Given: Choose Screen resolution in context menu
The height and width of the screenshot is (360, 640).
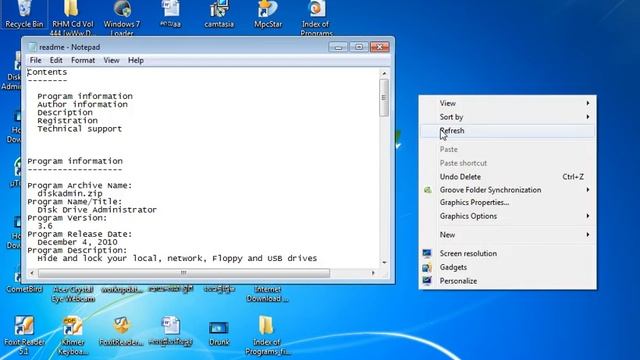Looking at the screenshot, I should point(507,253).
